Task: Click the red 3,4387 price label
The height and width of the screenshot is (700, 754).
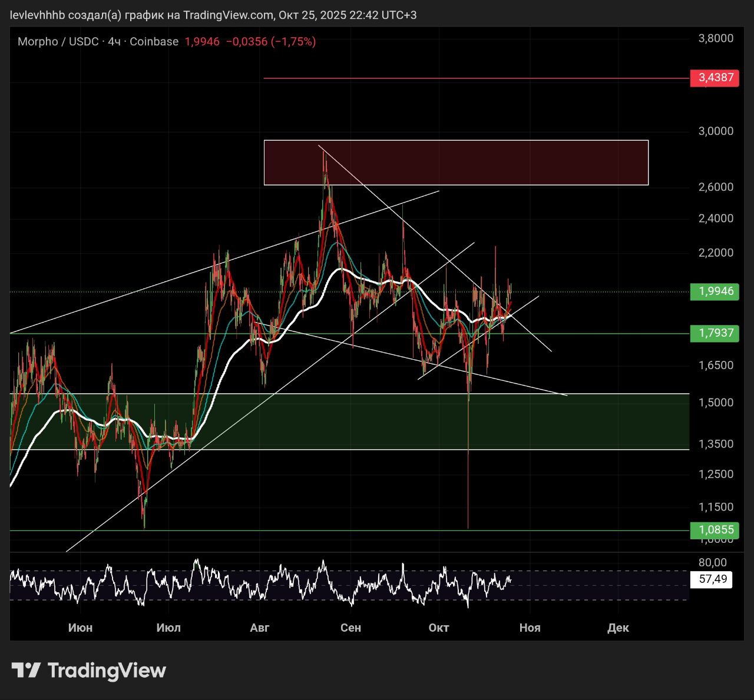Action: (714, 78)
